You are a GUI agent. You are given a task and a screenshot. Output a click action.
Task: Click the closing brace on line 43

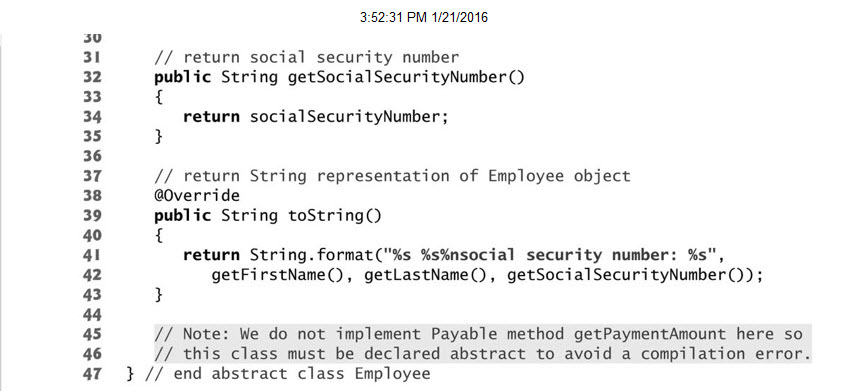click(158, 295)
